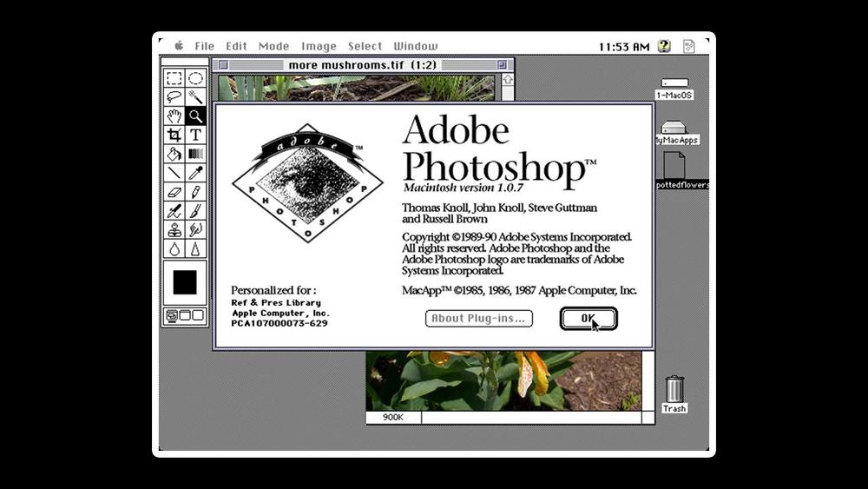Select the Eyedropper tool
Image resolution: width=868 pixels, height=489 pixels.
click(x=195, y=173)
